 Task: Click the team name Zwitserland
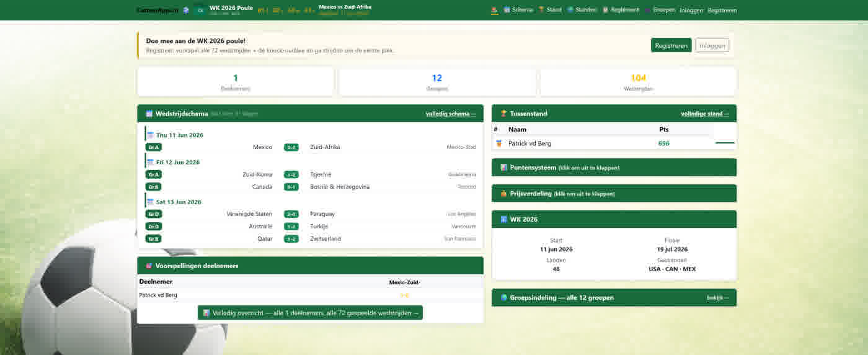pos(325,239)
